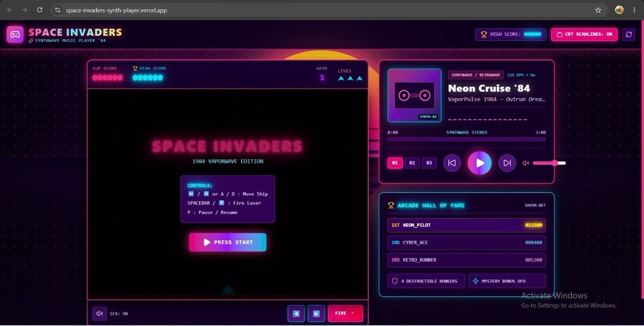The width and height of the screenshot is (644, 326).
Task: Adjust the music volume slider
Action: click(x=549, y=163)
